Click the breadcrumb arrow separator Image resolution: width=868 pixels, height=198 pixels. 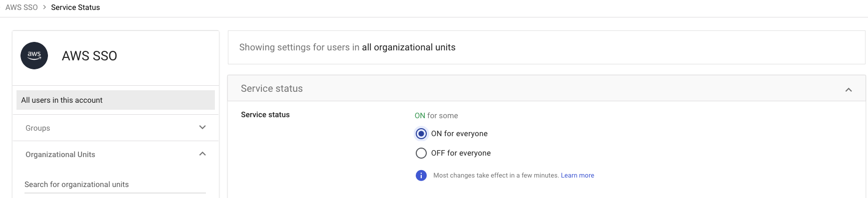tap(44, 7)
